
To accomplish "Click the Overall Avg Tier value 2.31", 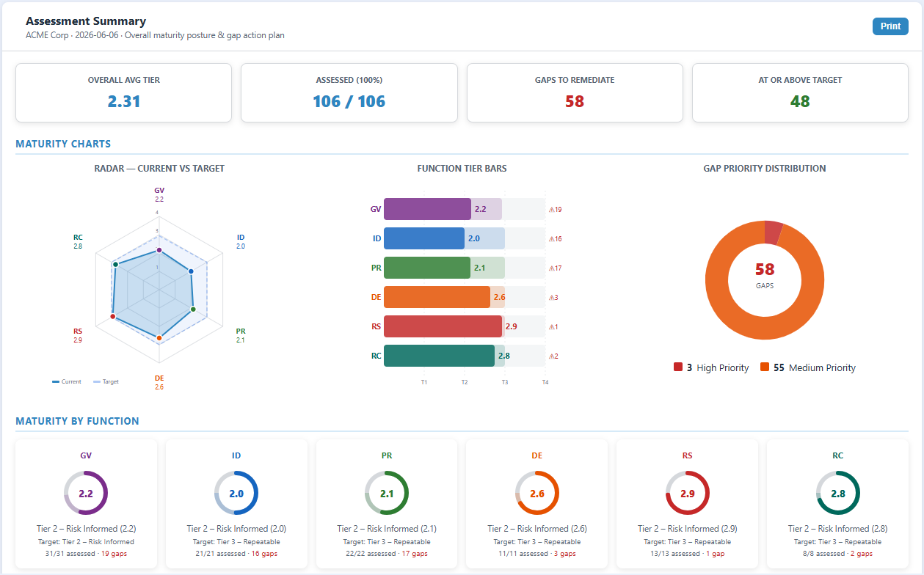I will tap(124, 101).
